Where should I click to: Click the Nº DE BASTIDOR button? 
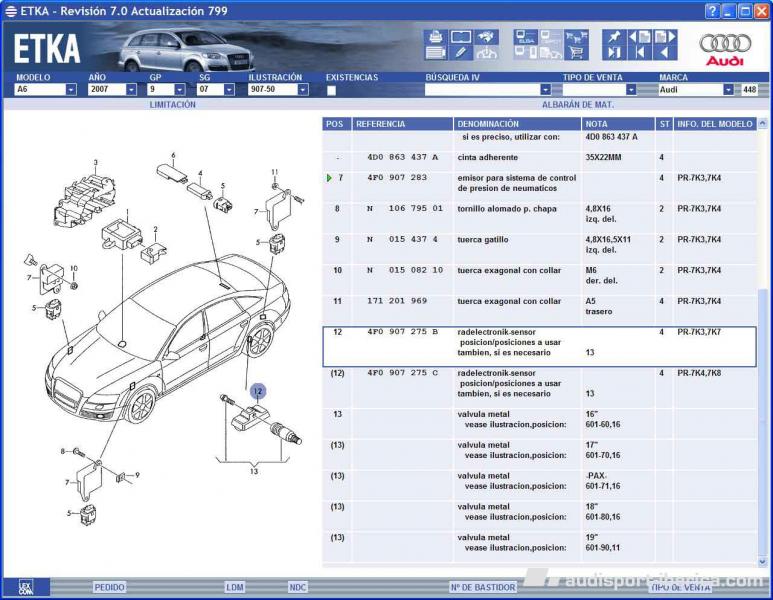point(483,587)
